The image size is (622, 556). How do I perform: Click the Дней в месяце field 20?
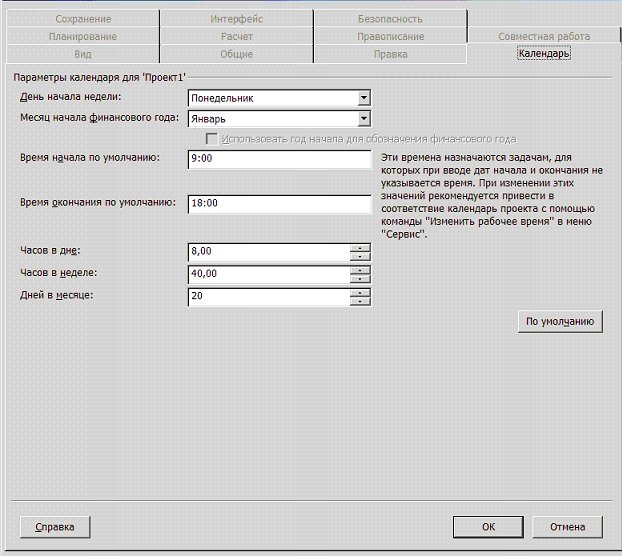pos(269,296)
